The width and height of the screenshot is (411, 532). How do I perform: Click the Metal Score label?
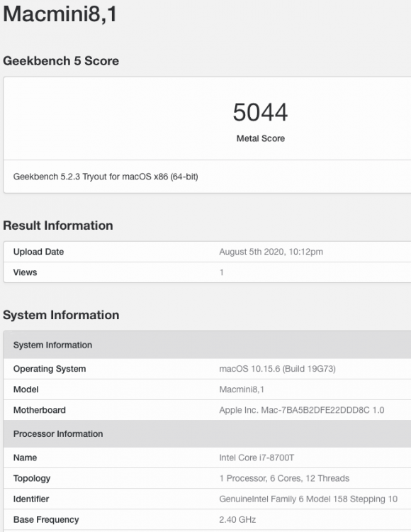pyautogui.click(x=261, y=138)
